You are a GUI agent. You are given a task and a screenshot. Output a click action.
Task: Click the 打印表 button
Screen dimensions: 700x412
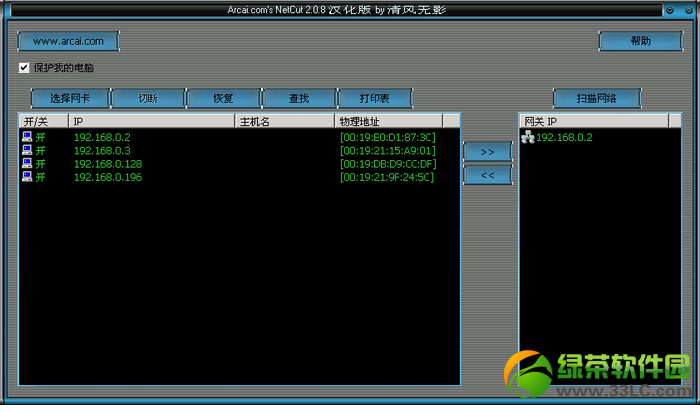[375, 98]
